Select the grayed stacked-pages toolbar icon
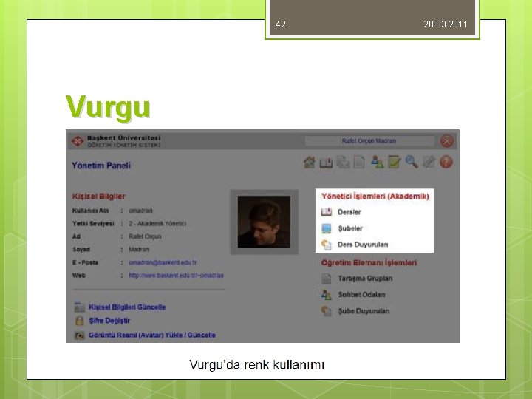The image size is (532, 399). point(343,162)
